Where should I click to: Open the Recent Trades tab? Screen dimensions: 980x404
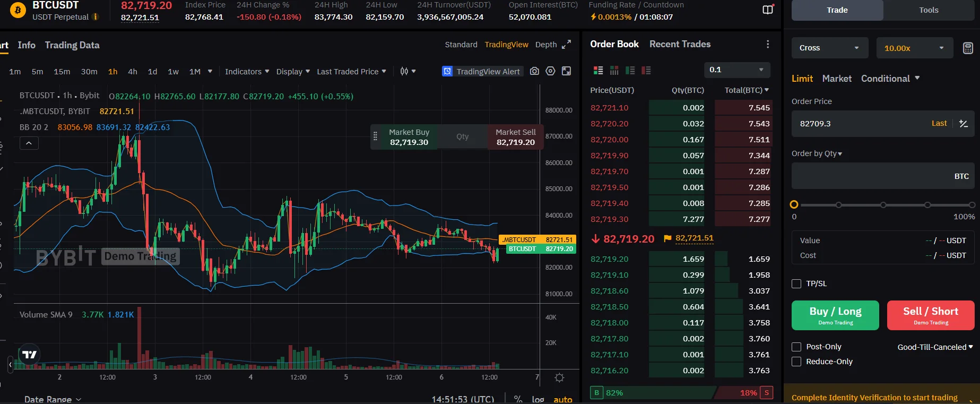pos(680,44)
